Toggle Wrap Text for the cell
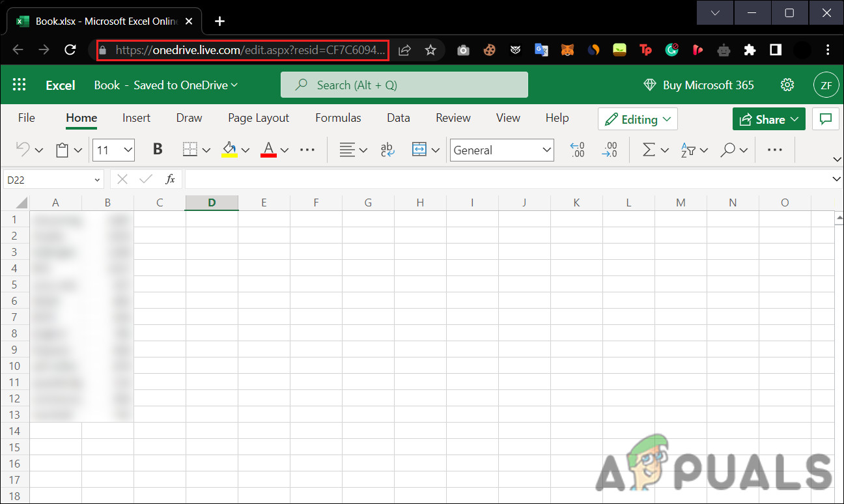844x504 pixels. (387, 150)
